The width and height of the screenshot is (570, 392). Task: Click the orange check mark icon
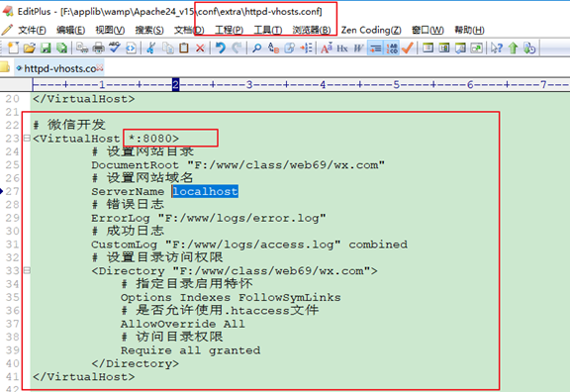(408, 48)
